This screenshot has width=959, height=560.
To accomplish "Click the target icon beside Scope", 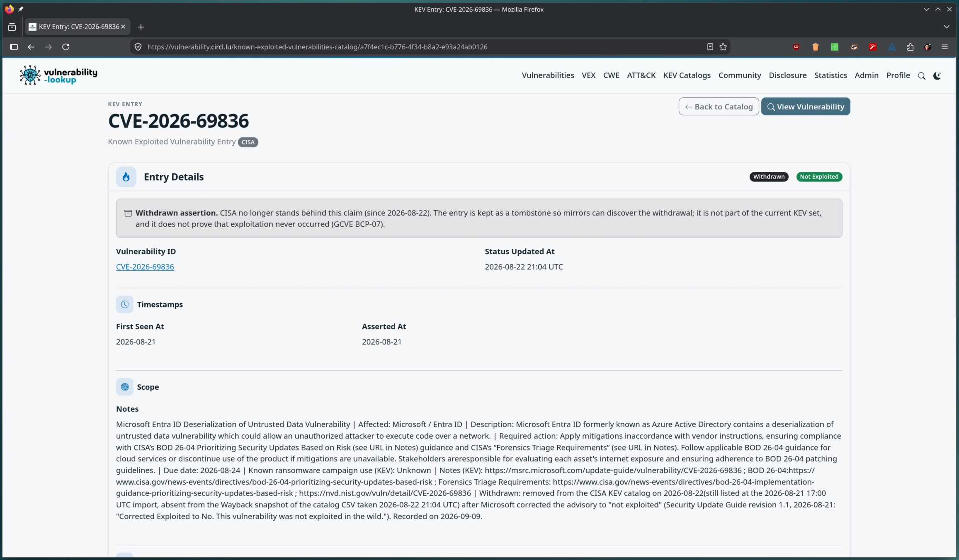I will (125, 387).
